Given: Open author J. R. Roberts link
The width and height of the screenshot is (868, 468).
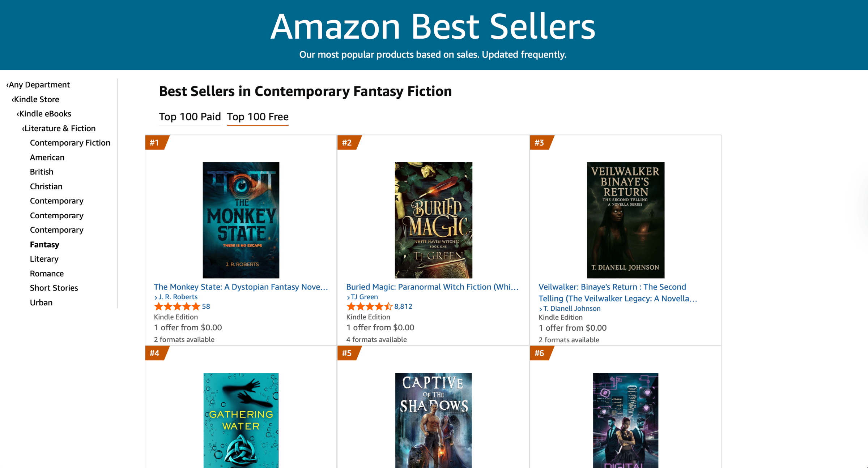Looking at the screenshot, I should pyautogui.click(x=178, y=297).
